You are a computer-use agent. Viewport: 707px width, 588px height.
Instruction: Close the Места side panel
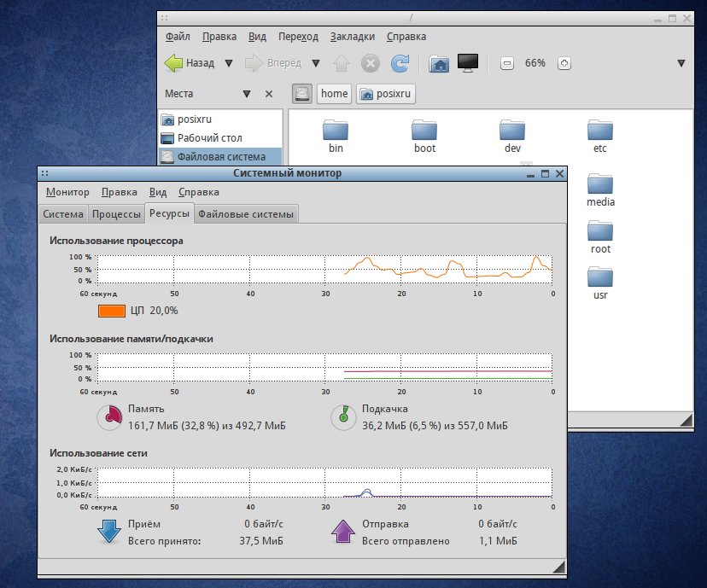pyautogui.click(x=269, y=94)
